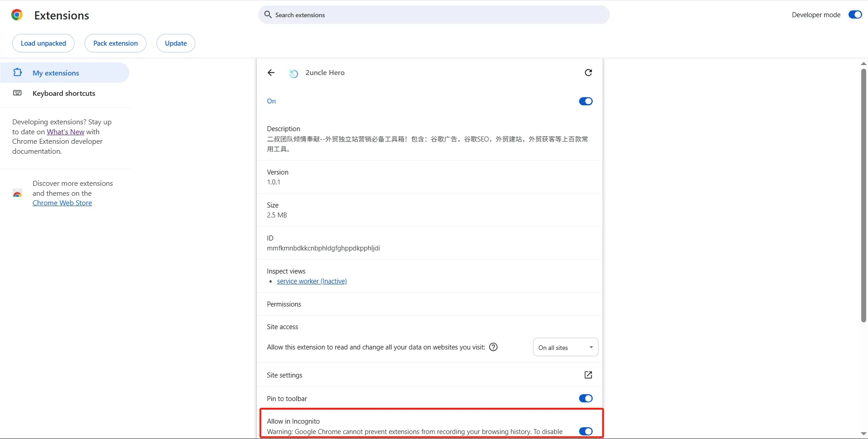The image size is (868, 439).
Task: Click the Keyboard shortcuts keyboard icon
Action: tap(18, 93)
